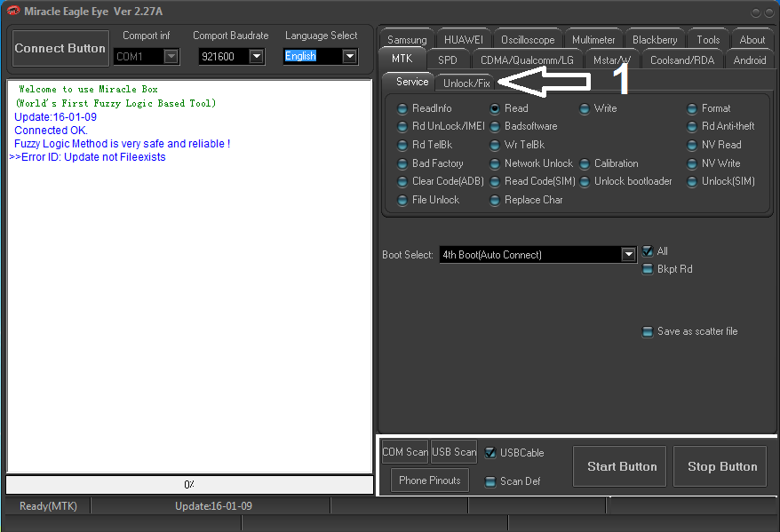Toggle the USBCable checkbox
Screen dimensions: 780x532
tap(490, 453)
